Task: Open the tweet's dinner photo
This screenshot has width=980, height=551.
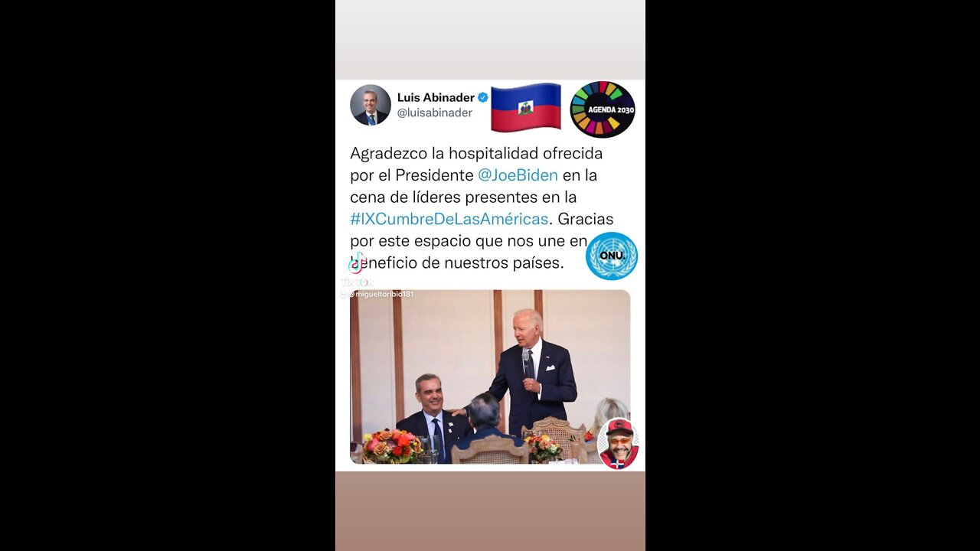Action: (x=490, y=377)
